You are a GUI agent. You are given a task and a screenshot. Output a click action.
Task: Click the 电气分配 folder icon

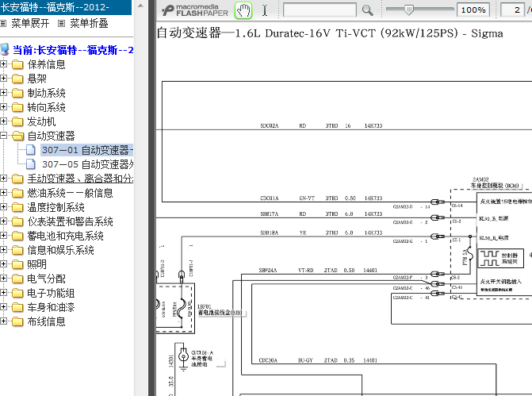coord(17,279)
